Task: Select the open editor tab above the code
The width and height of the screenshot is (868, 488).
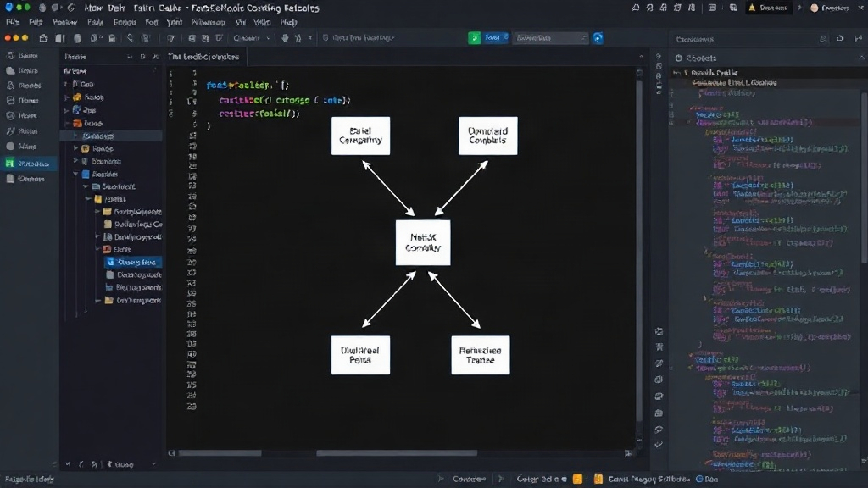Action: point(203,57)
